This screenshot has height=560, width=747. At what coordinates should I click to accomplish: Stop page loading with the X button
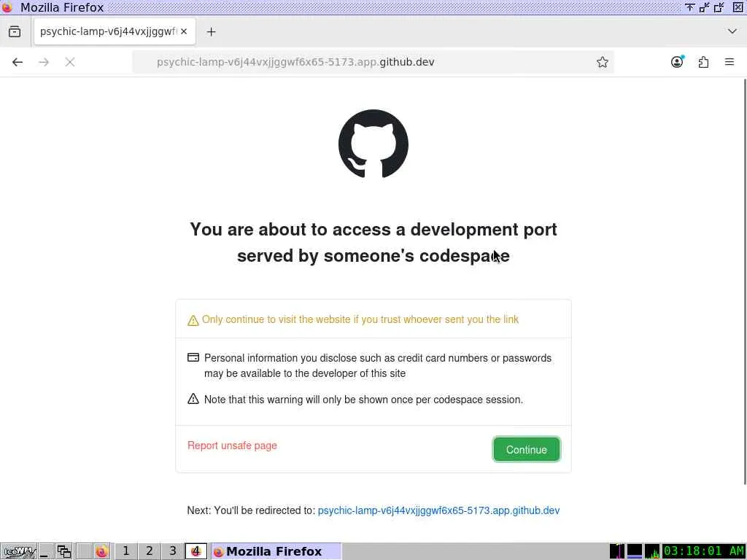70,62
